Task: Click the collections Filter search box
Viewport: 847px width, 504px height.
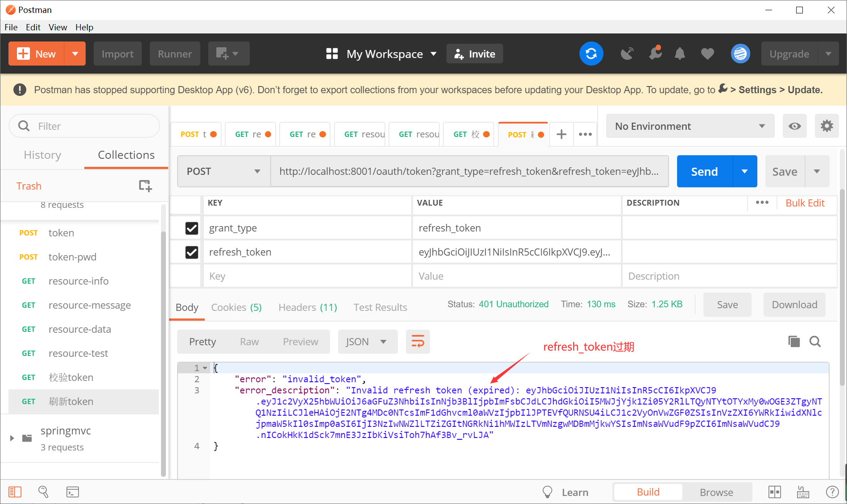Action: click(84, 126)
